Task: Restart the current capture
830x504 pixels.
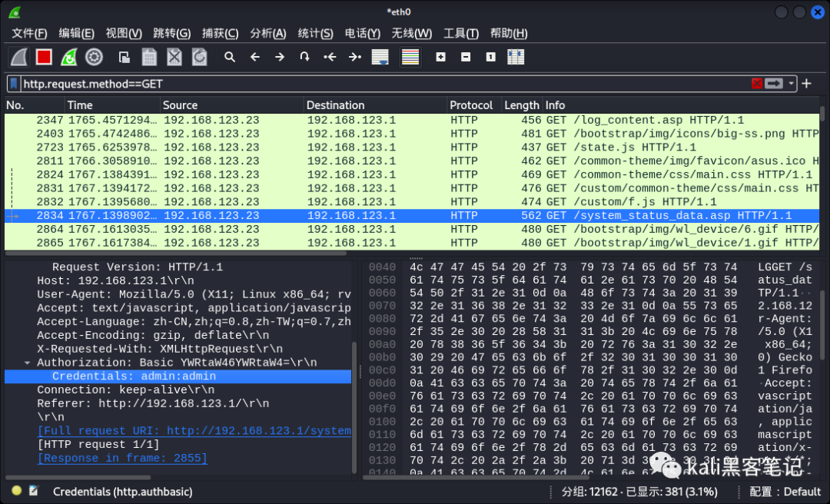Action: (69, 57)
